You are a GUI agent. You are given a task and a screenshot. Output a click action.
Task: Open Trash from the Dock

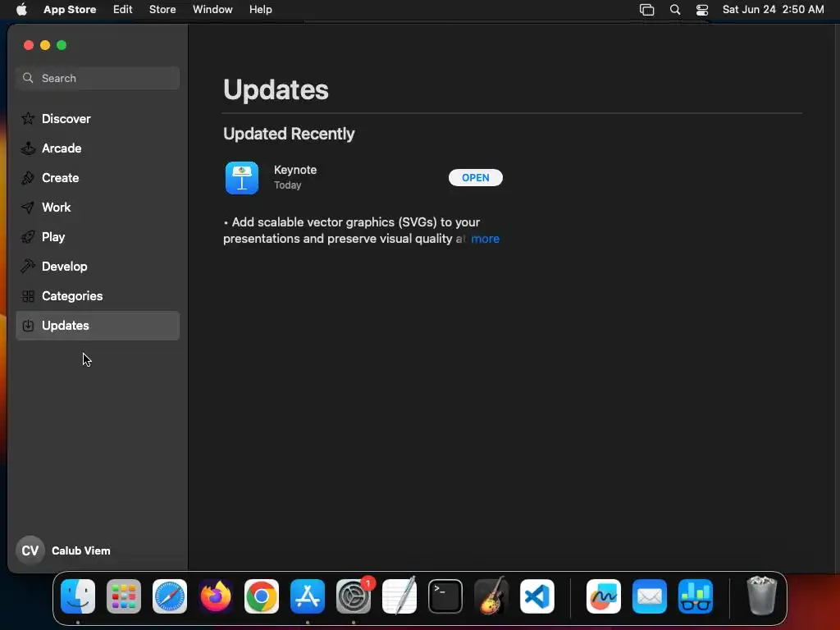[762, 596]
